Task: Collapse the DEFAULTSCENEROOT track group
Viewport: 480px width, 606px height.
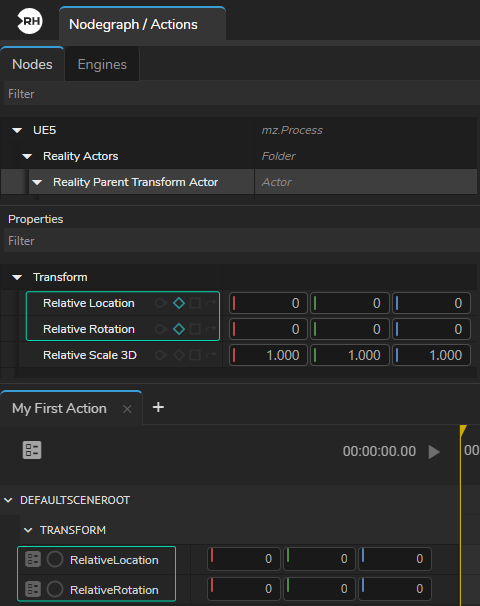Action: coord(8,500)
